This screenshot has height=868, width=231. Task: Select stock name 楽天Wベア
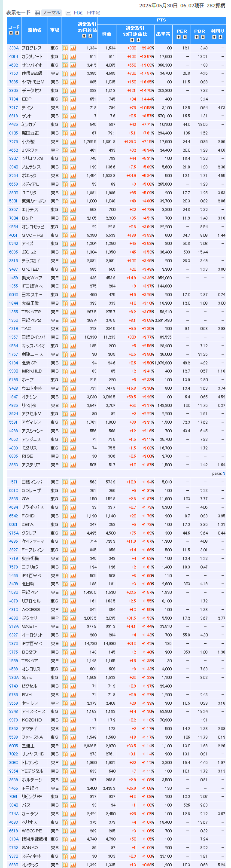point(32,278)
